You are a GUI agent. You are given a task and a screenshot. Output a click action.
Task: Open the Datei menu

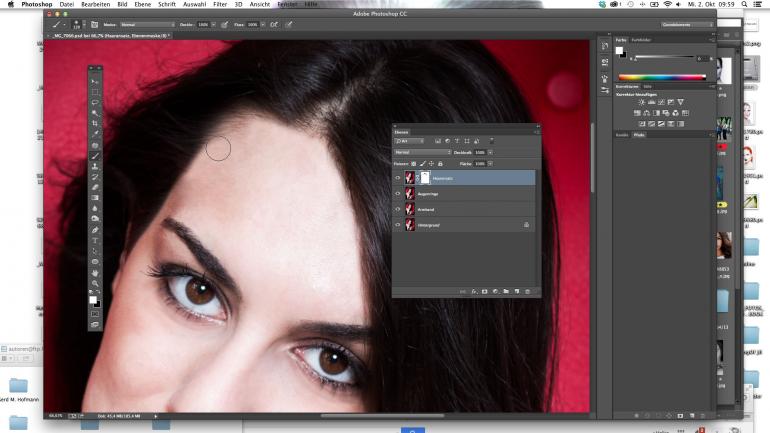[x=66, y=4]
